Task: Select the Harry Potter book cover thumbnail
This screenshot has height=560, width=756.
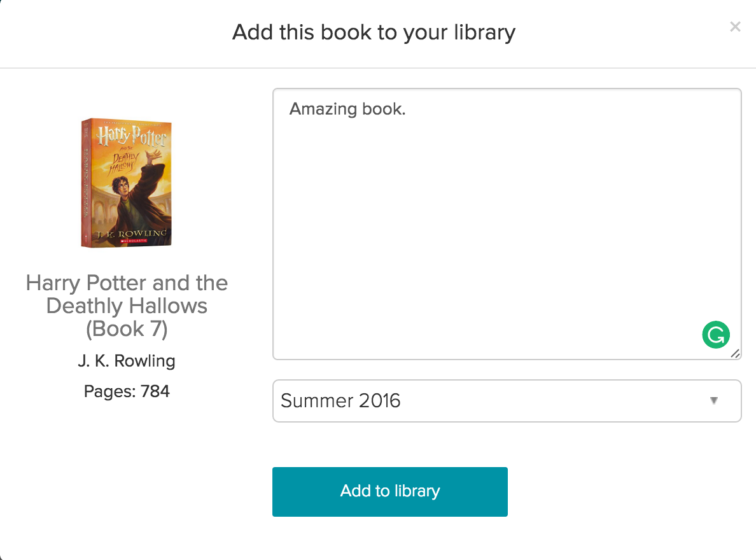Action: pos(127,183)
